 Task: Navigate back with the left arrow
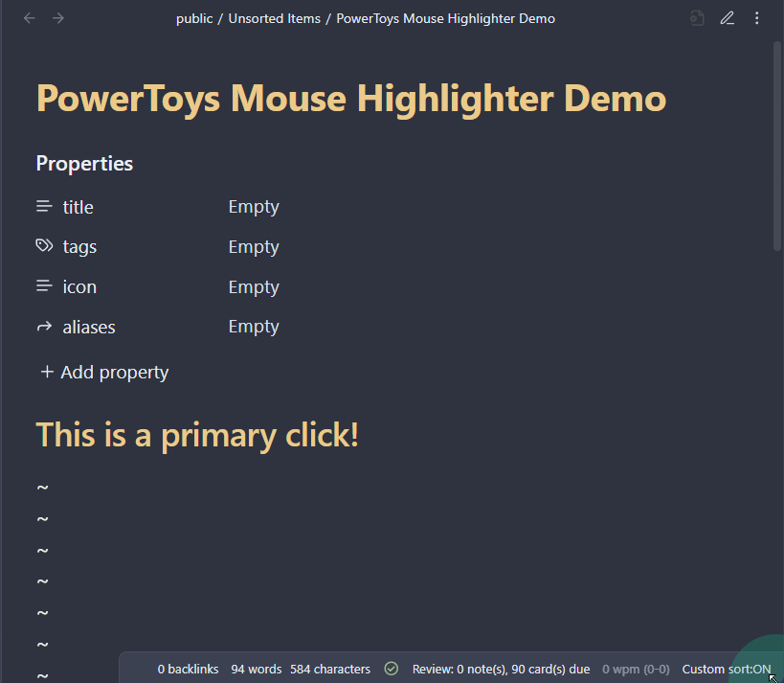[30, 18]
